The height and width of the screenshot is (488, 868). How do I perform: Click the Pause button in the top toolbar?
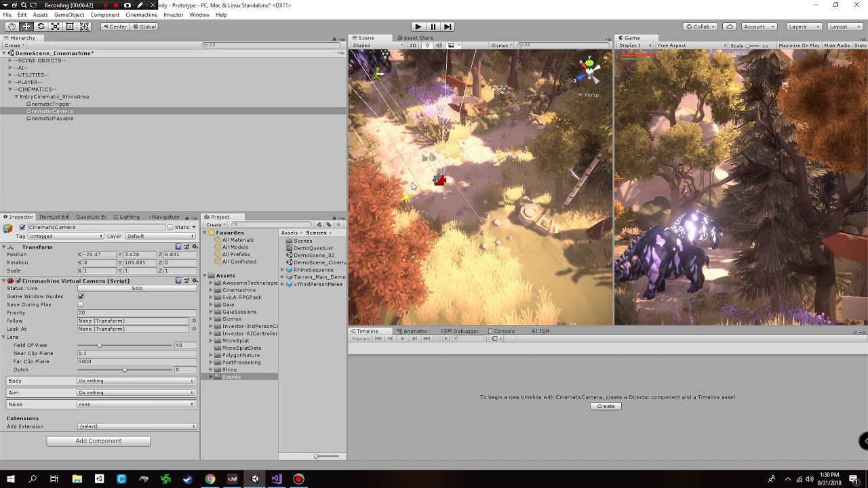click(433, 26)
